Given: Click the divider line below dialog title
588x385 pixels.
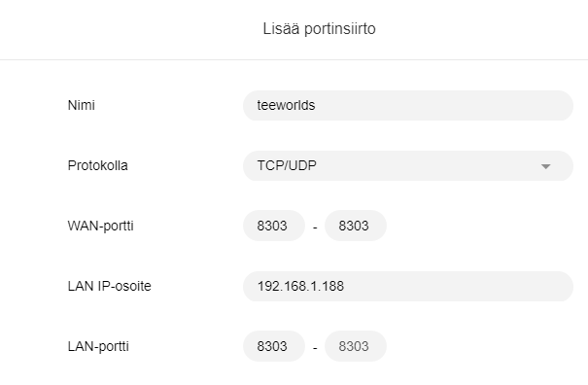Looking at the screenshot, I should (x=294, y=59).
